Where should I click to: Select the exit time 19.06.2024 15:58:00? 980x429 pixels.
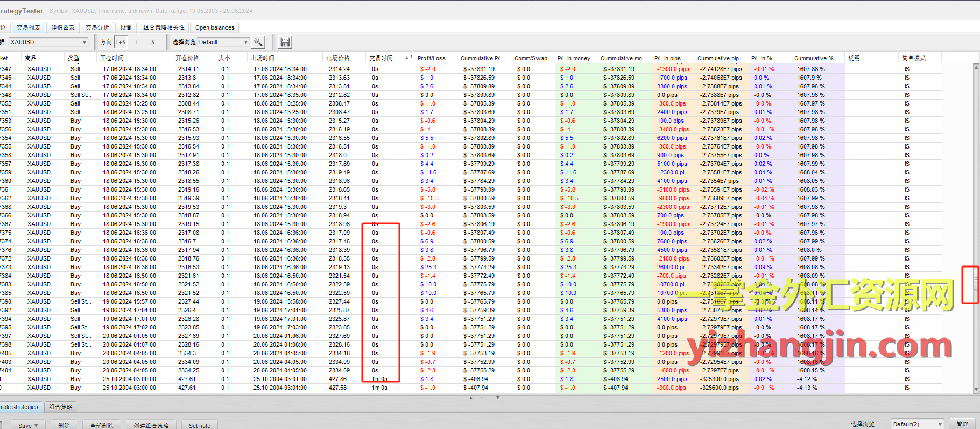click(280, 301)
